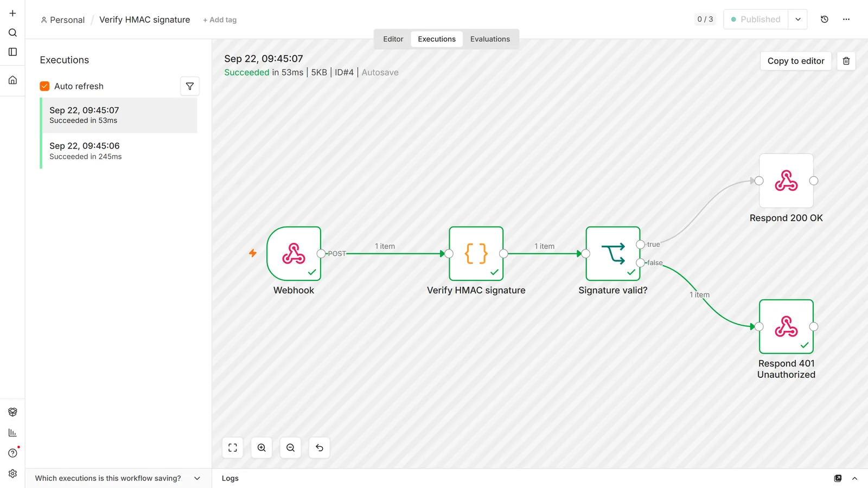The height and width of the screenshot is (488, 868).
Task: Select the Respond 200 OK node
Action: [x=786, y=181]
